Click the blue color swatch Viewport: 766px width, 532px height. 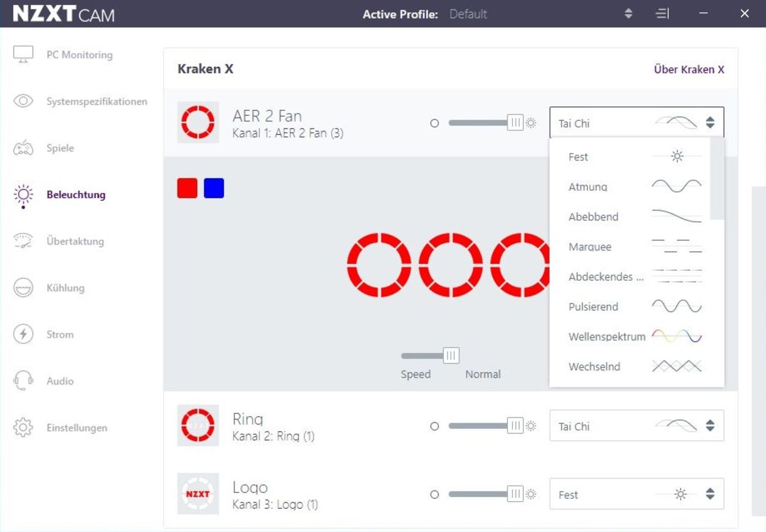click(214, 188)
